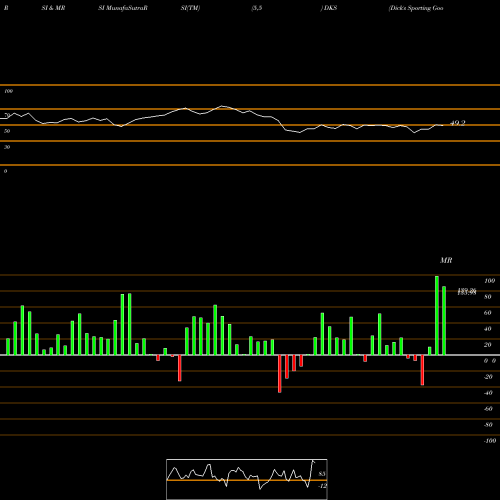Open the small preview chart at the bottom
The height and width of the screenshot is (500, 500).
click(x=247, y=479)
